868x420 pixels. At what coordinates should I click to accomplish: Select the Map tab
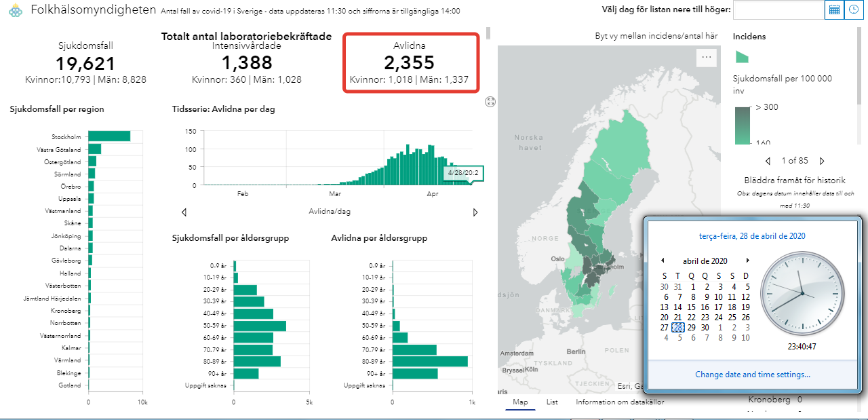point(520,402)
